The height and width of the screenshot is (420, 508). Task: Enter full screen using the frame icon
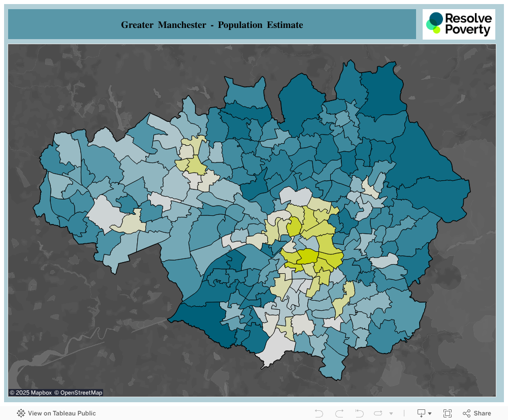coord(448,413)
